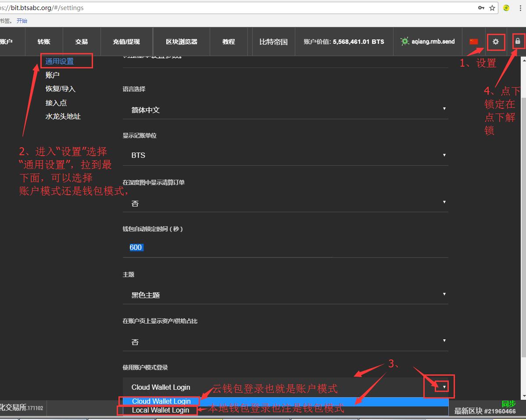Open the 显示记账单位 BTS unit dropdown
The image size is (526, 420).
[x=285, y=155]
